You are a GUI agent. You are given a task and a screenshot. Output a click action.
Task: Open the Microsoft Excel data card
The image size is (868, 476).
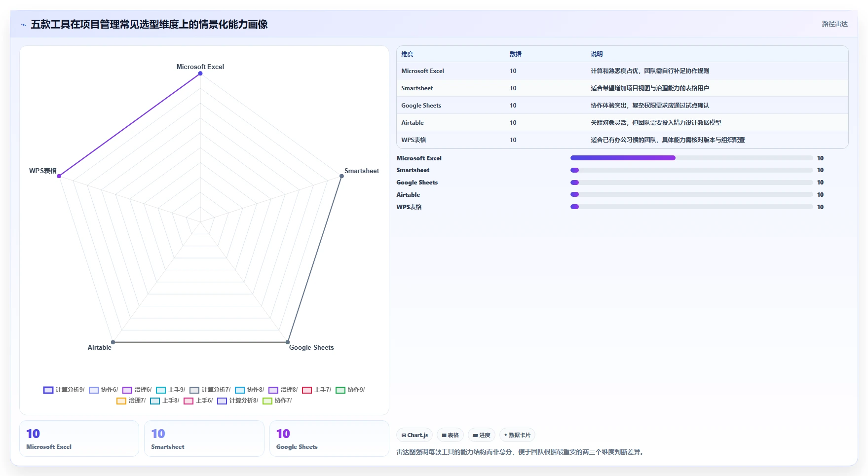79,439
